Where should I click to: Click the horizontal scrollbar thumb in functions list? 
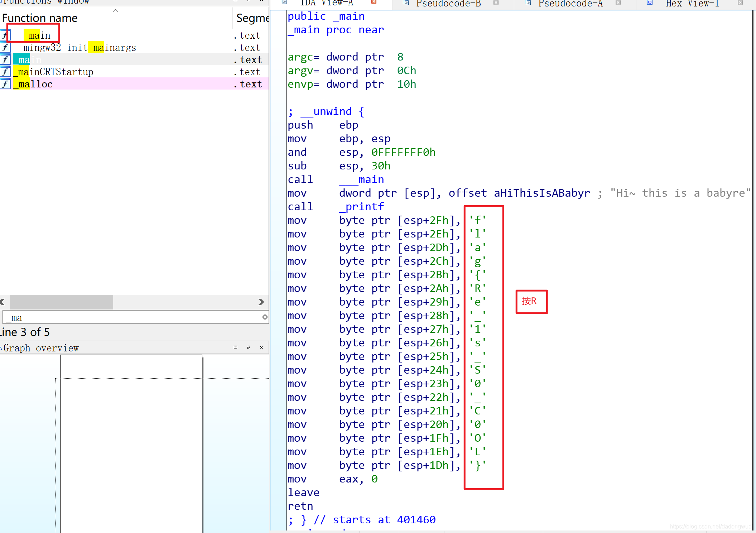(x=61, y=302)
